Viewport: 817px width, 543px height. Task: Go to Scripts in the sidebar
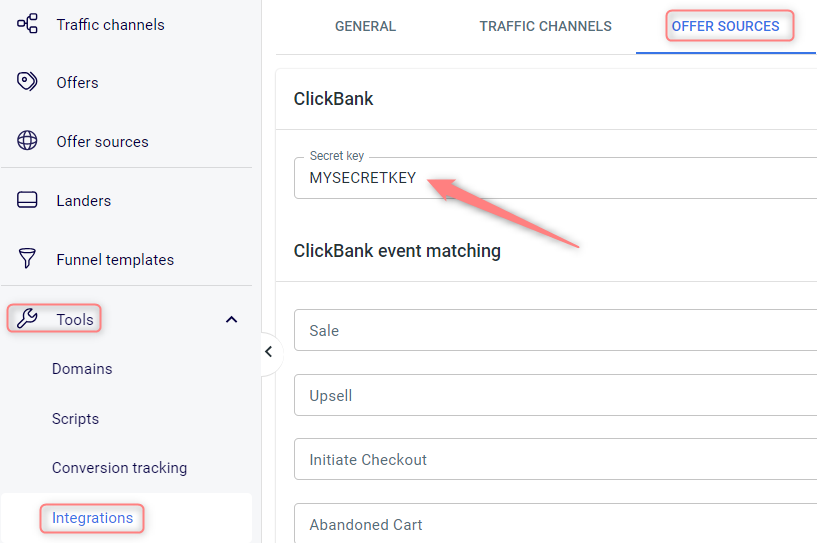coord(76,419)
